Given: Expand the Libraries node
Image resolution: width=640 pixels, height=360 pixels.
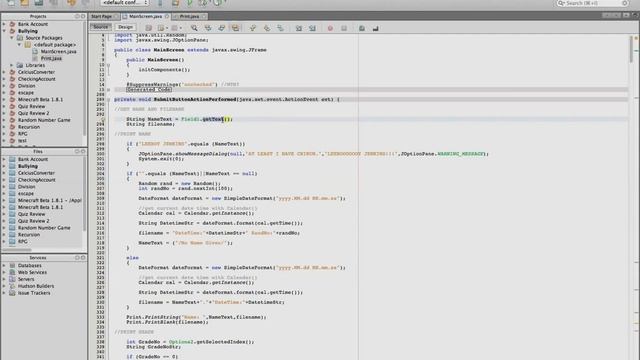Looking at the screenshot, I should pyautogui.click(x=12, y=65).
